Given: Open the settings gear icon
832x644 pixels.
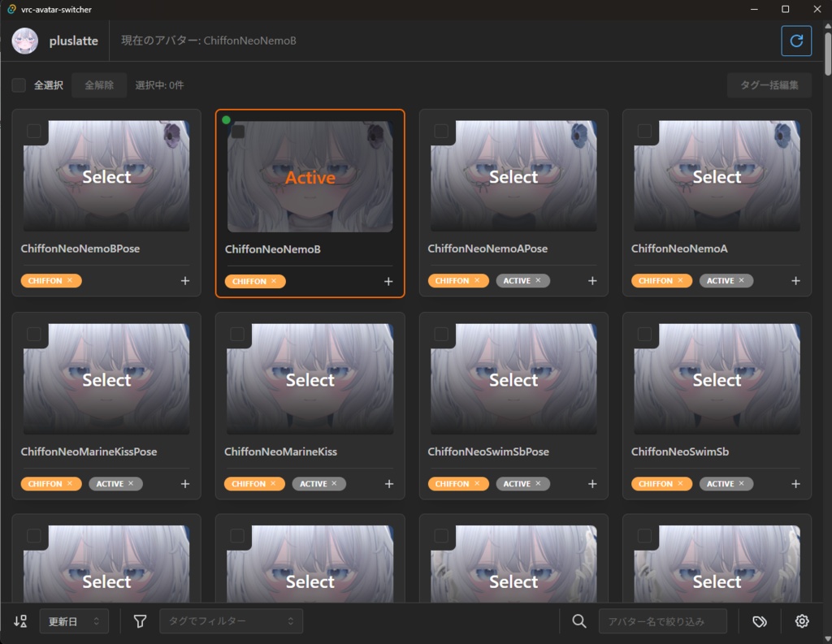Looking at the screenshot, I should click(801, 620).
